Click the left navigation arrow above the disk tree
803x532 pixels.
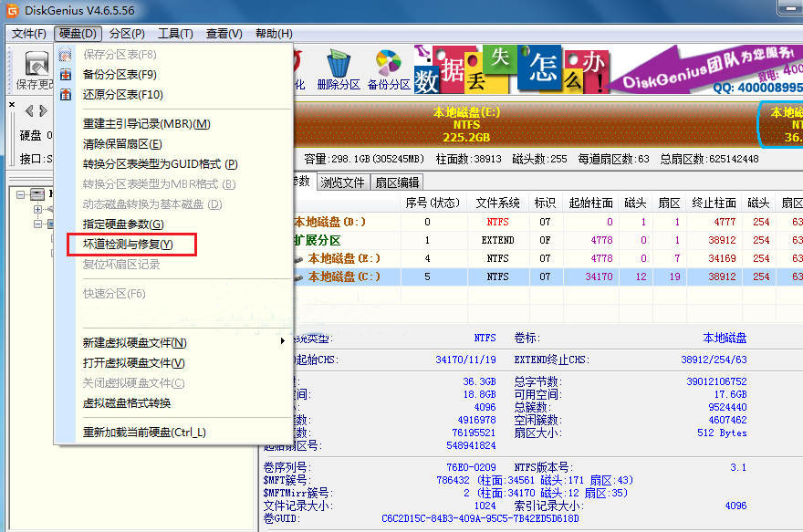click(29, 110)
